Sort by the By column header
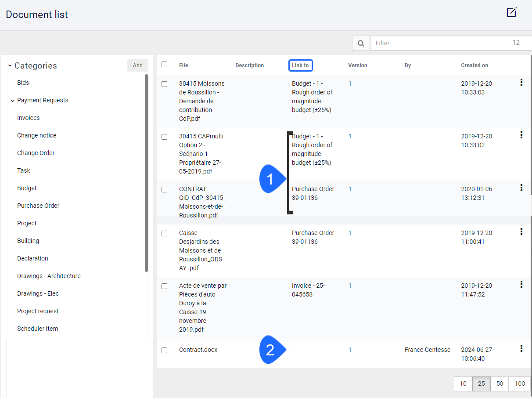The height and width of the screenshot is (398, 532). pos(408,65)
